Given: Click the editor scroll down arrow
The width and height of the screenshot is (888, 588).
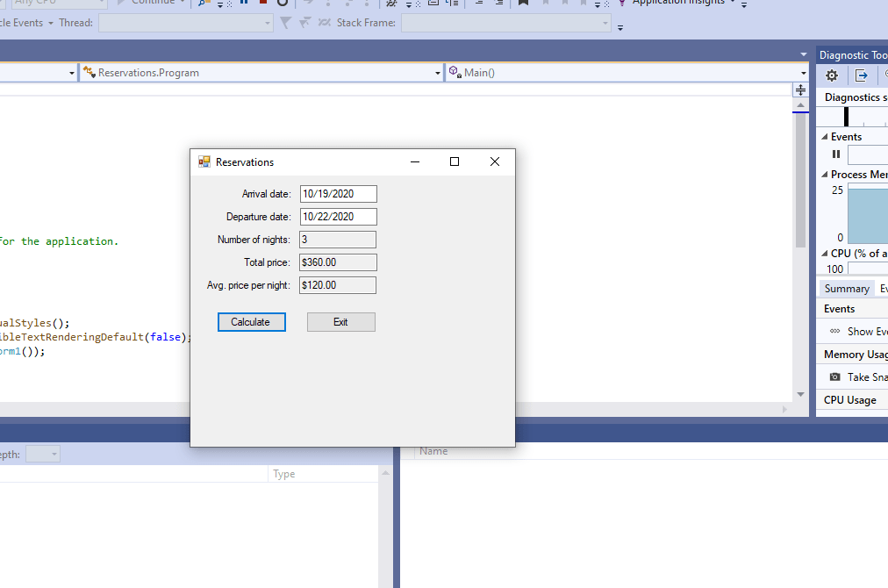Looking at the screenshot, I should click(800, 394).
